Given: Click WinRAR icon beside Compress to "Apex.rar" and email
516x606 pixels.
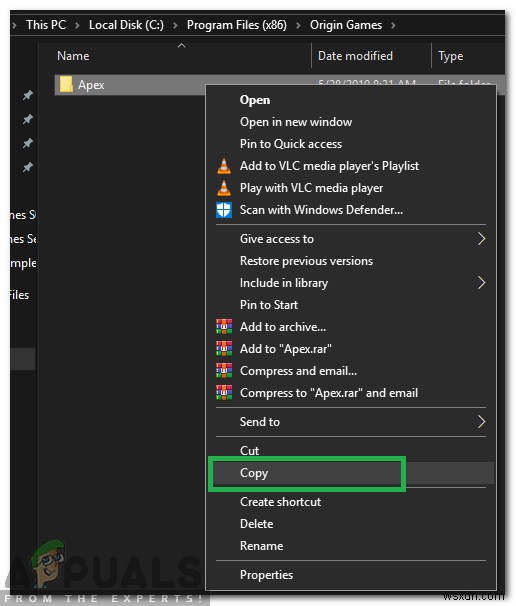Looking at the screenshot, I should (224, 393).
